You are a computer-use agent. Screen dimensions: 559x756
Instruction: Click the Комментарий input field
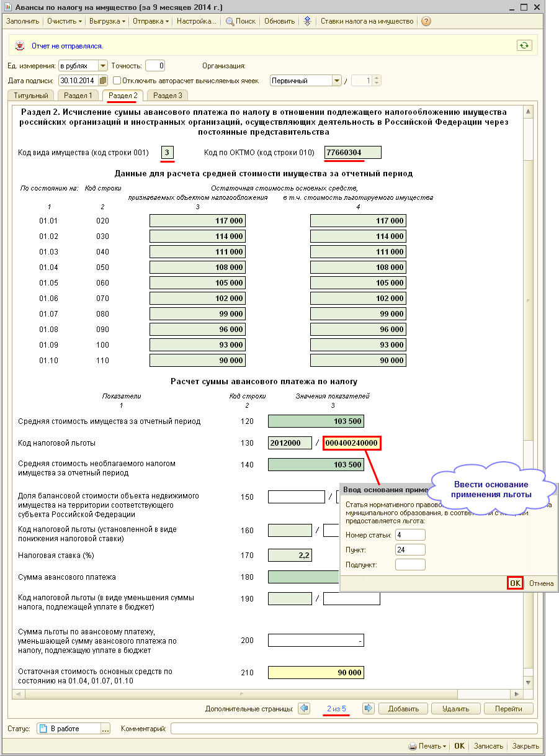pos(354,729)
